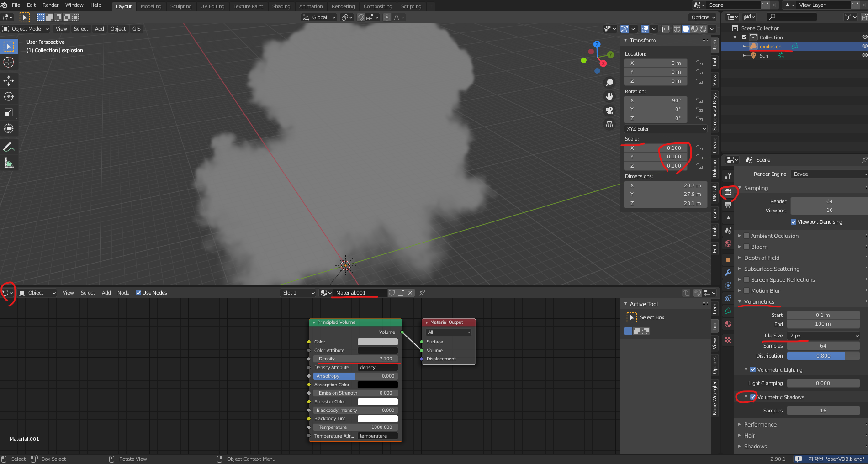This screenshot has height=464, width=868.
Task: Enable Motion Blur checkbox
Action: (746, 291)
